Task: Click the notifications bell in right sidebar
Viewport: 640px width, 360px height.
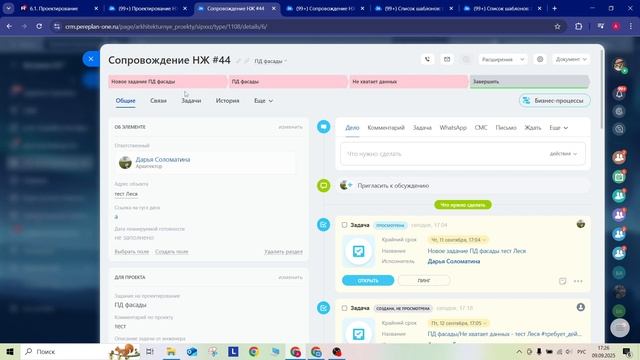Action: pyautogui.click(x=619, y=93)
